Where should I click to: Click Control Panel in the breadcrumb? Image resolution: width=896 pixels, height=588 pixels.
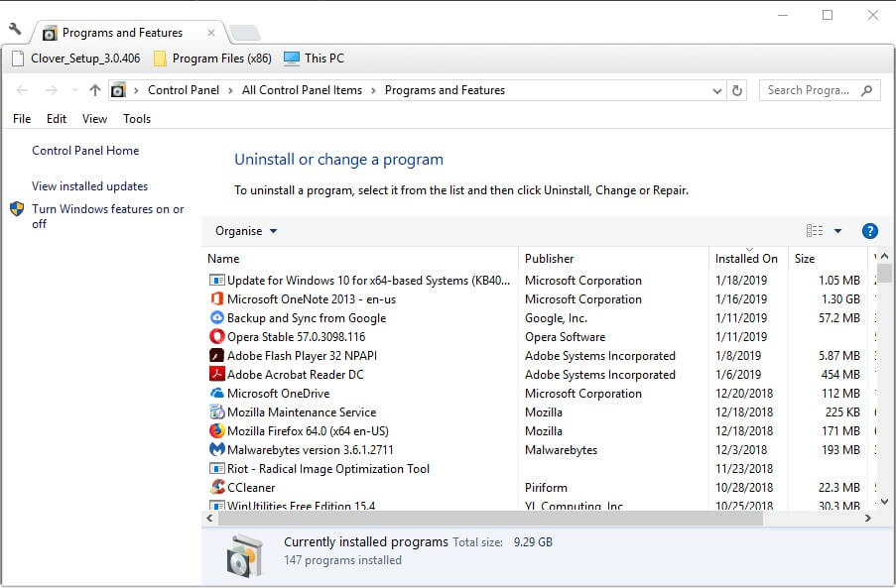click(184, 90)
